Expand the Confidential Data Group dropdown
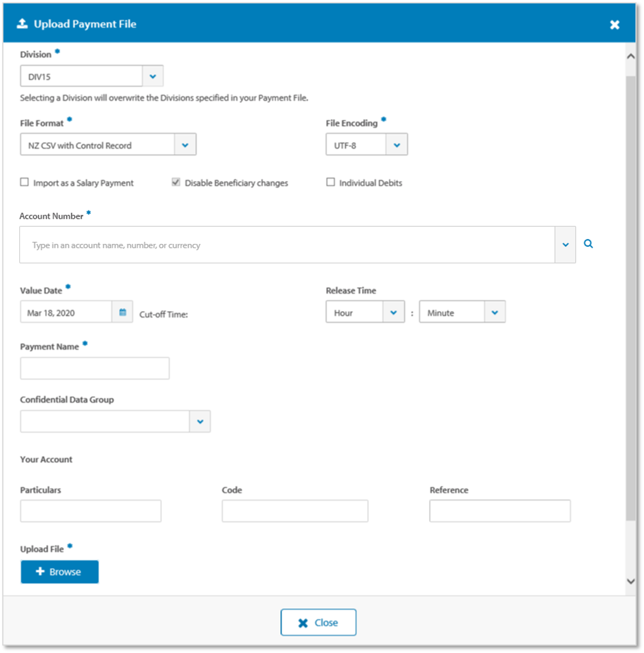The height and width of the screenshot is (653, 644). [x=200, y=422]
